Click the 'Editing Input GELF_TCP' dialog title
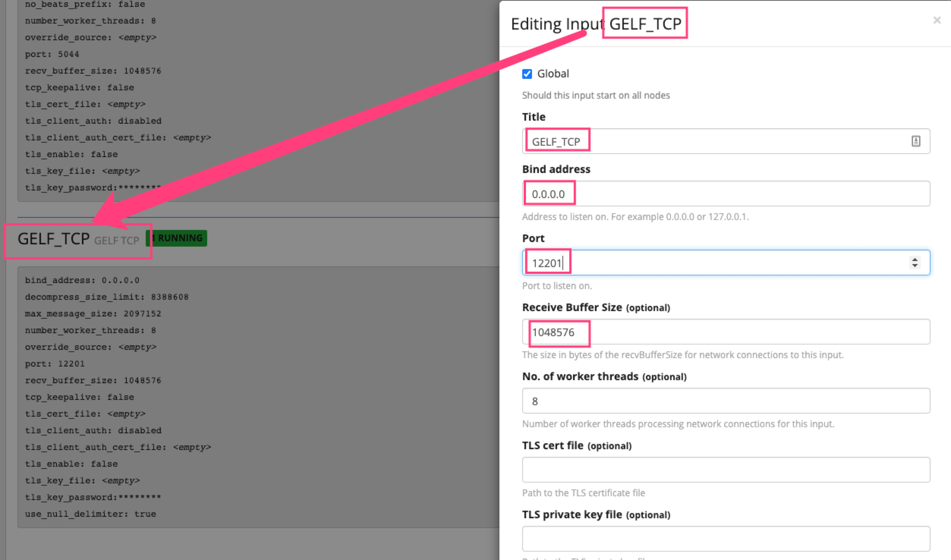The height and width of the screenshot is (560, 951). [x=596, y=24]
